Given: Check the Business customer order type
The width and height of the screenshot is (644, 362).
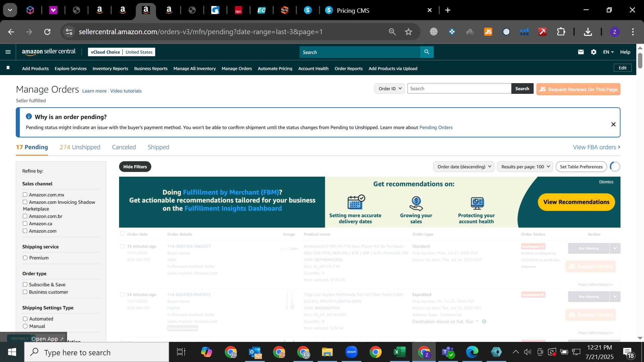Looking at the screenshot, I should (x=25, y=292).
